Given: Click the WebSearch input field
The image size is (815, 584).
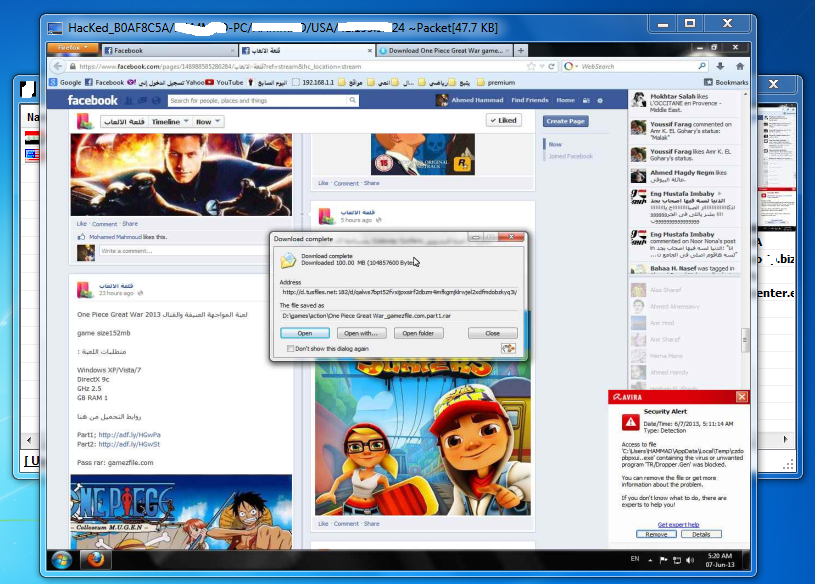Looking at the screenshot, I should 638,67.
